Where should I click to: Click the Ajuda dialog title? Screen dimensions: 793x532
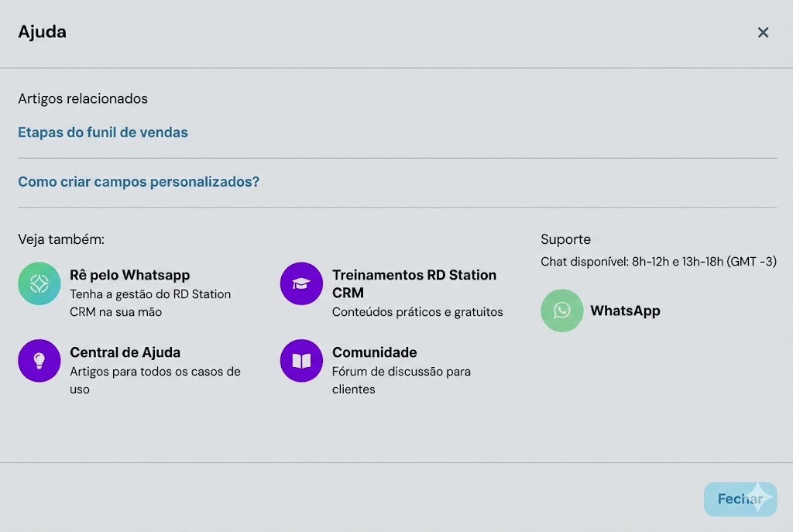[43, 33]
